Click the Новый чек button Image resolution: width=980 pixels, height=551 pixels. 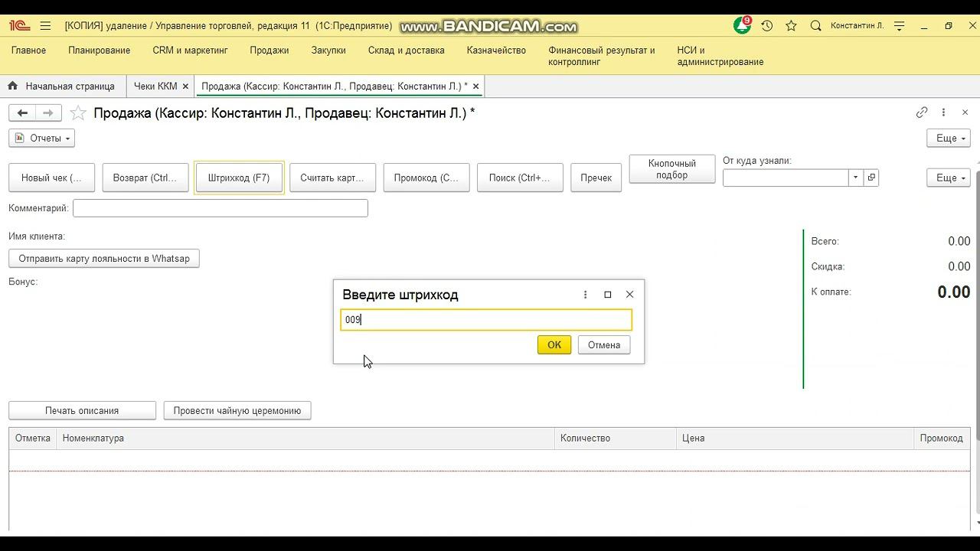coord(51,178)
